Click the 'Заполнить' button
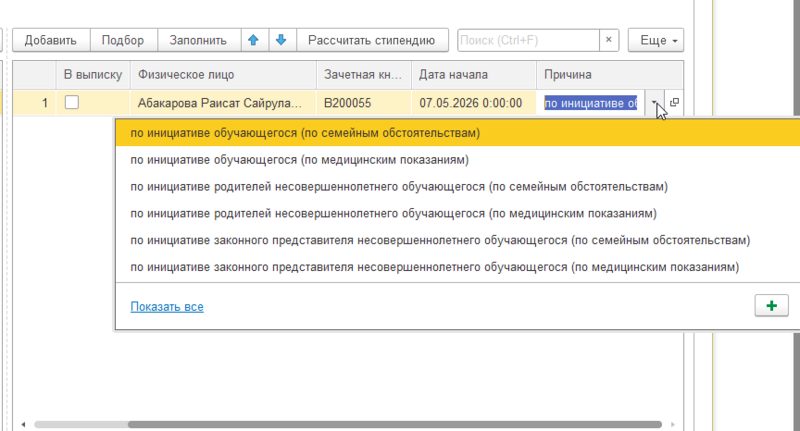Image resolution: width=800 pixels, height=431 pixels. (198, 40)
